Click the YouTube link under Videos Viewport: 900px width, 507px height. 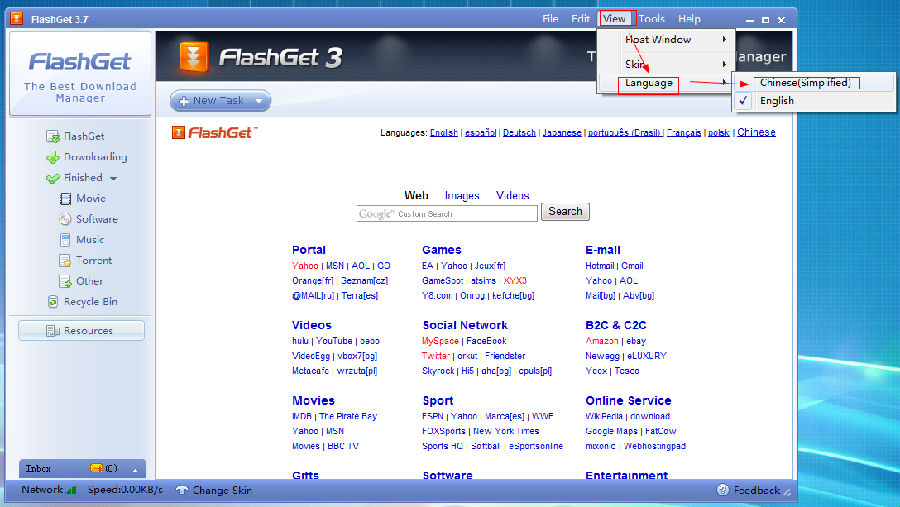click(x=334, y=341)
